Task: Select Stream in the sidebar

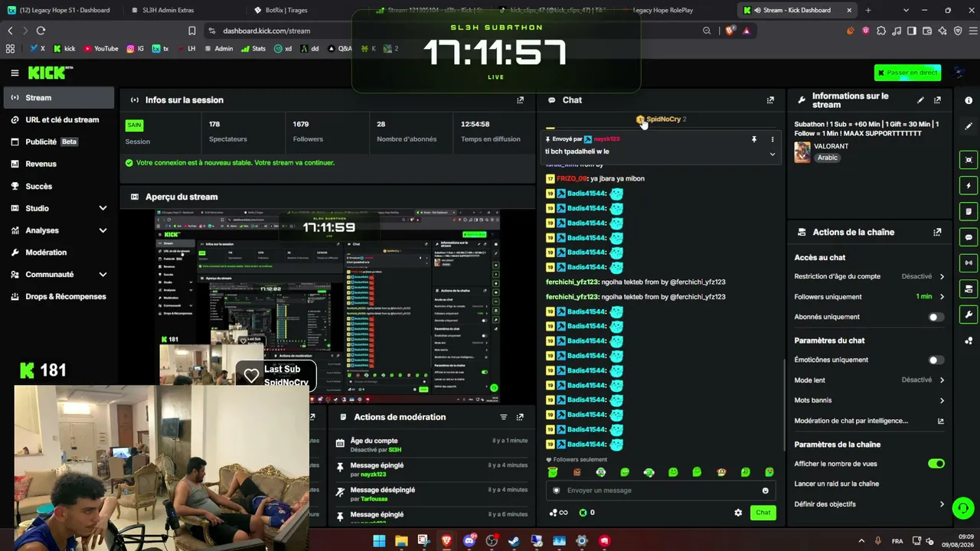Action: coord(59,98)
